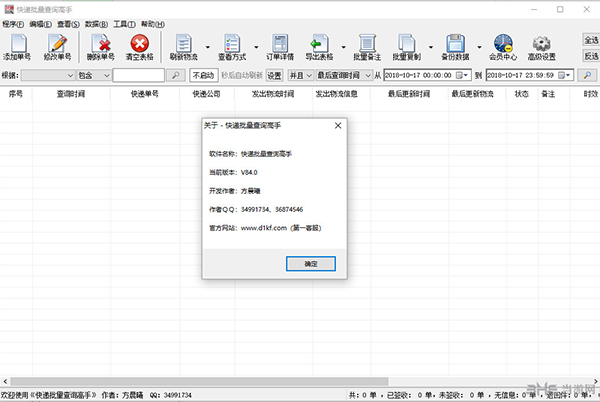Click the status bar QQ: 34991734 text
Screen dimensions: 600x402
171,395
